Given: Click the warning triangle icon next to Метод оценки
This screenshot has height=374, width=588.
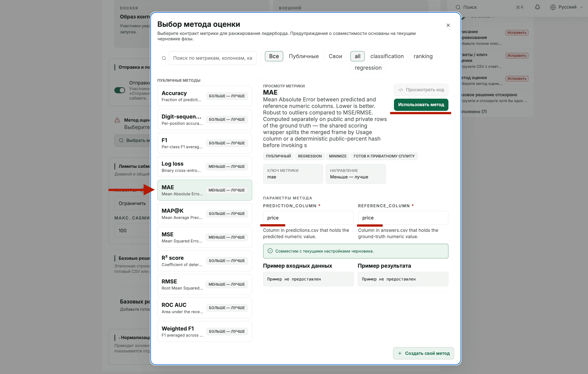Looking at the screenshot, I should [117, 120].
